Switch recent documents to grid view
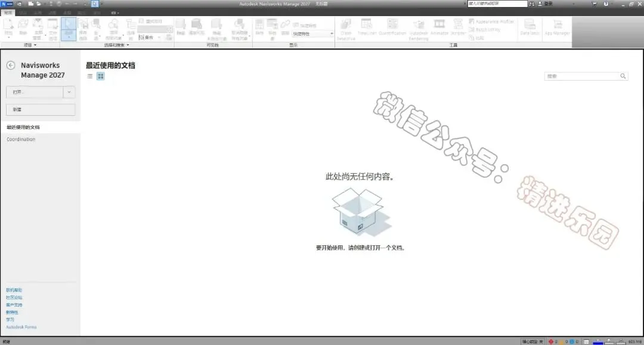 (x=101, y=76)
